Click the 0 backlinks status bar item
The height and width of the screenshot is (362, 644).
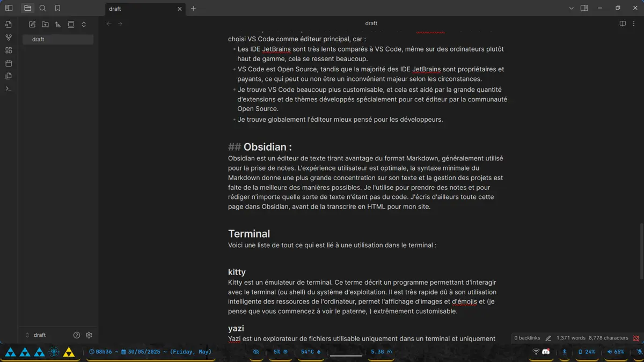[527, 338]
